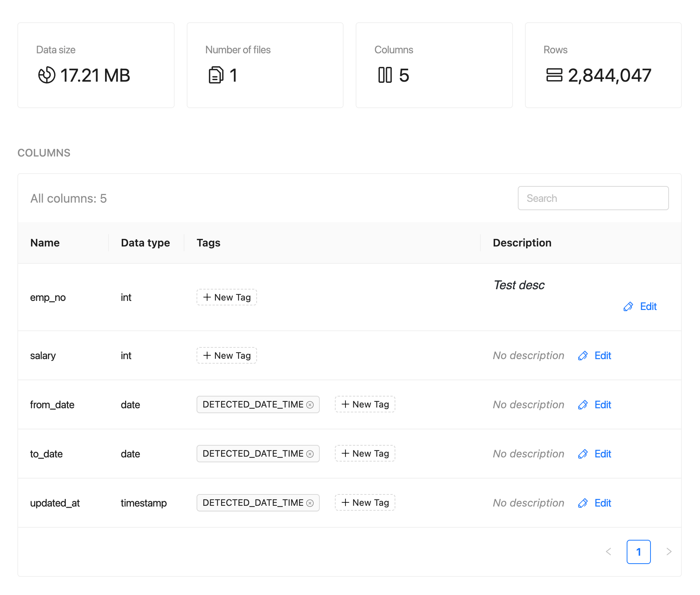Click pencil icon in salary row
The image size is (700, 595).
[x=583, y=356]
